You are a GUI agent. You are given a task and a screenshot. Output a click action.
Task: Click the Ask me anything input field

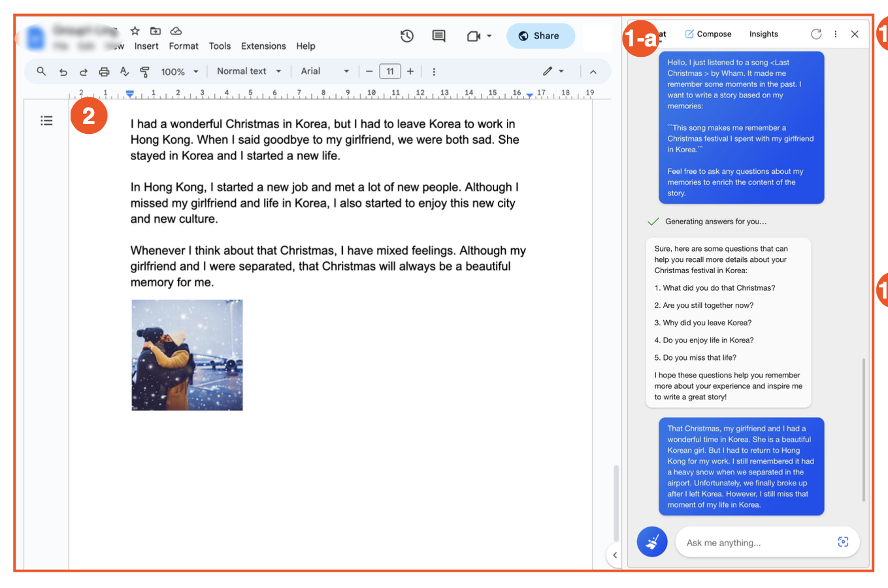pyautogui.click(x=755, y=543)
